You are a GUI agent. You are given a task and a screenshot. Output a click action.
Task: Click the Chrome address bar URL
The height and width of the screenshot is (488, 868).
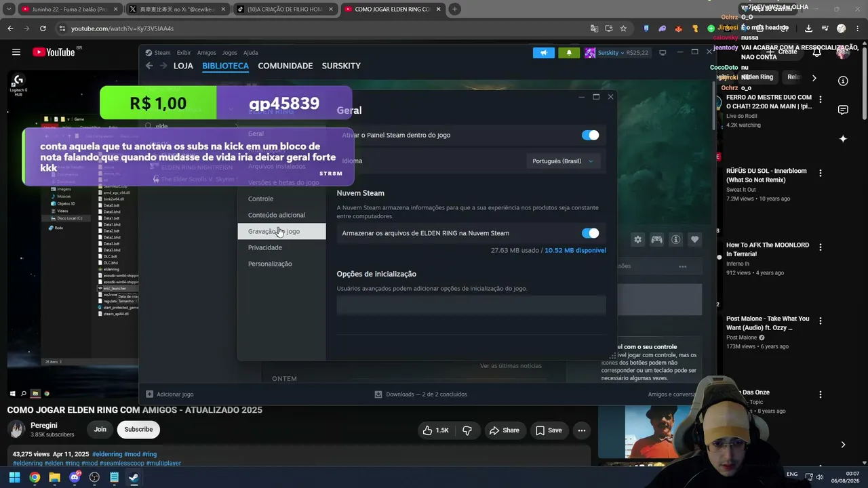click(122, 28)
